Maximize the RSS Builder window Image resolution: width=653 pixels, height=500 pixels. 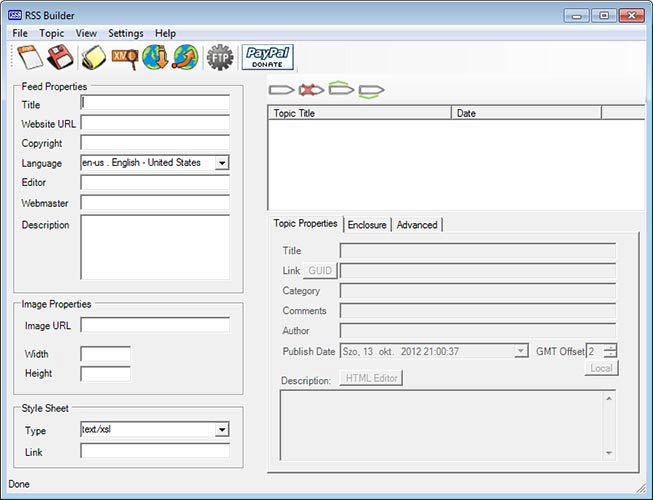point(604,16)
